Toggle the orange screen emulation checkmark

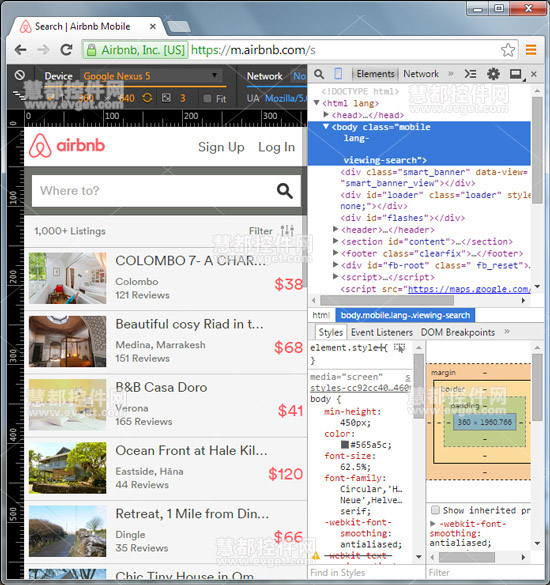(x=51, y=98)
